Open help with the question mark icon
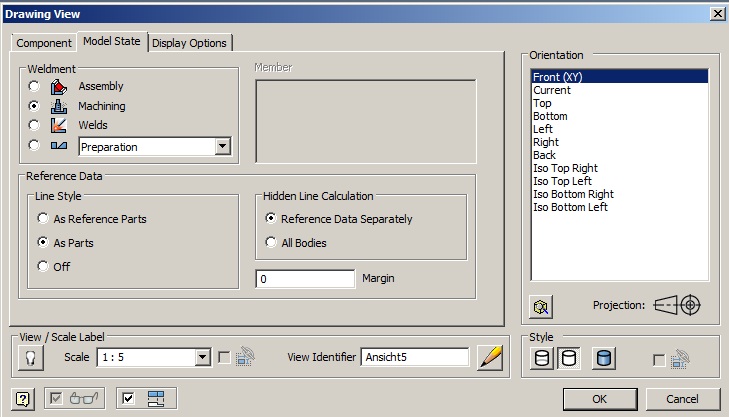This screenshot has height=417, width=729. [x=22, y=399]
